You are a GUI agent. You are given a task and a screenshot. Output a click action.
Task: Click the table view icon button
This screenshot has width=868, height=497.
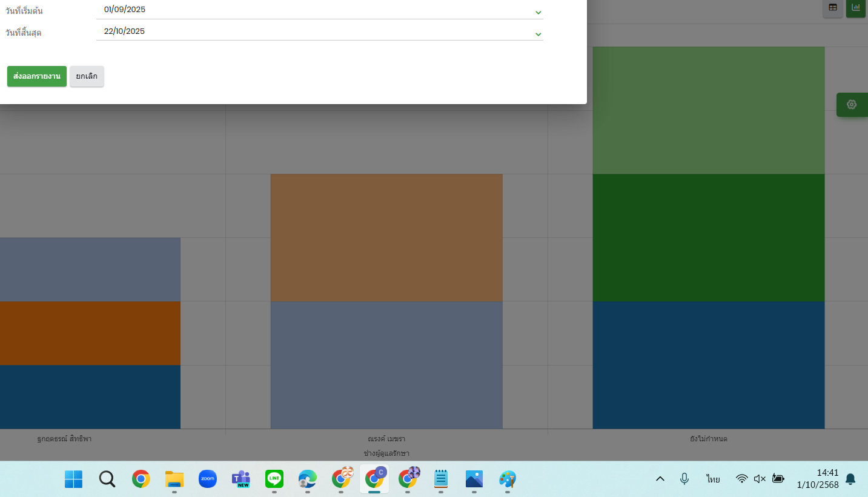(833, 8)
